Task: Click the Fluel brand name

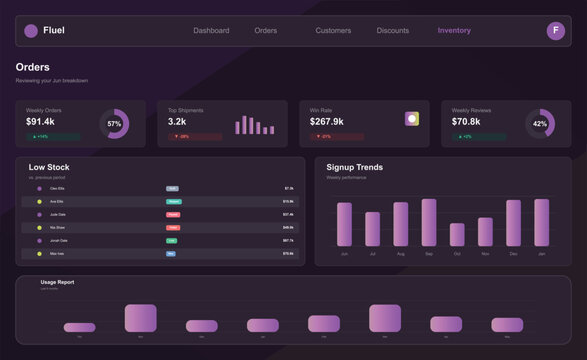Action: [x=54, y=30]
